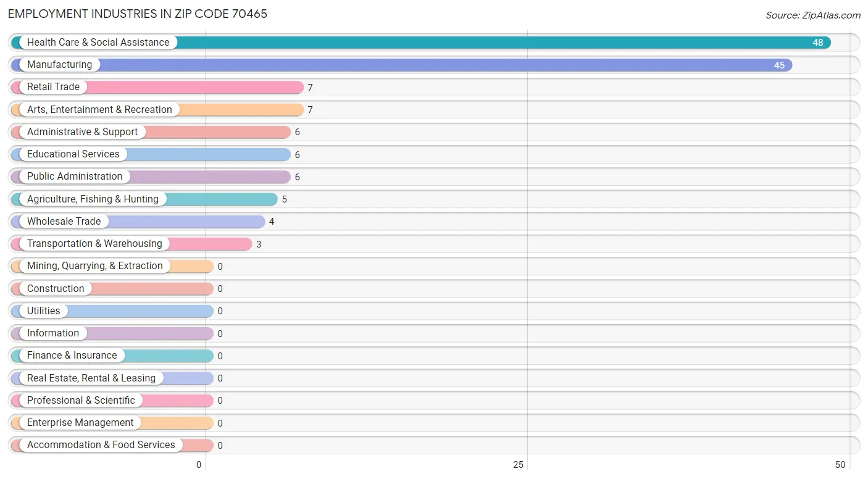Click the value 4 beside Wholesale Trade bar
This screenshot has height=479, width=868.
[272, 222]
